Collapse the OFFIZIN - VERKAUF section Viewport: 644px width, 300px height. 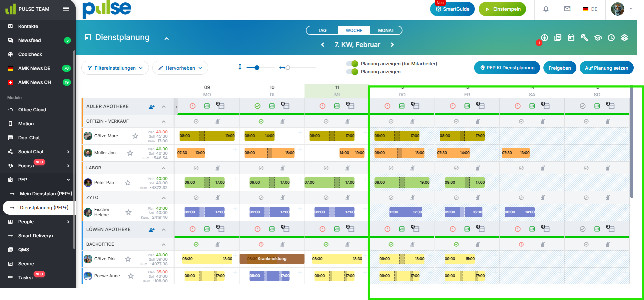point(164,121)
